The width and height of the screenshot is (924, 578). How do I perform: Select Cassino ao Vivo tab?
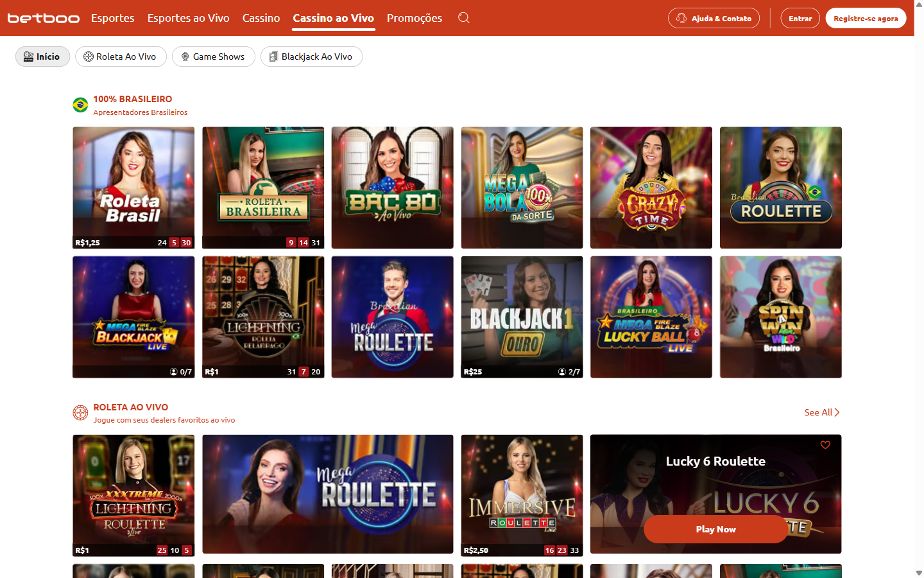(x=334, y=18)
